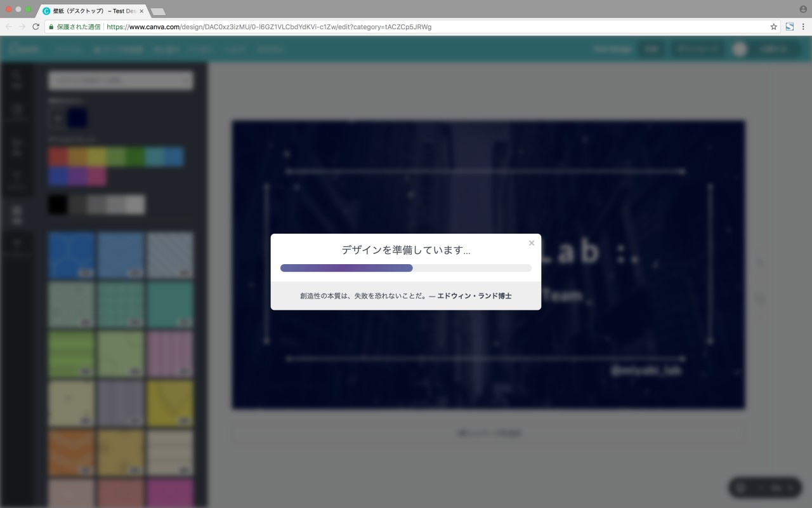
Task: Go back in browser history
Action: point(8,27)
